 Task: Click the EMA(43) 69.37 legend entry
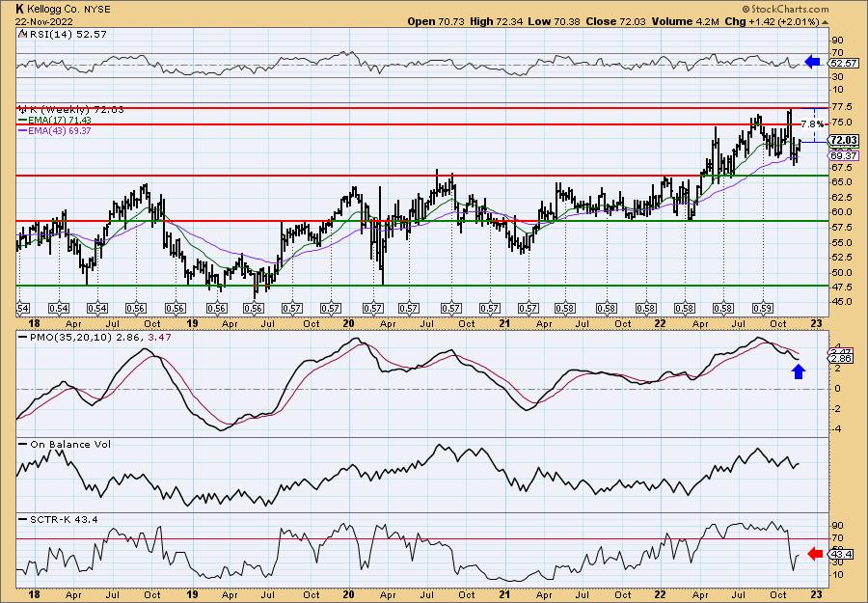pos(55,131)
